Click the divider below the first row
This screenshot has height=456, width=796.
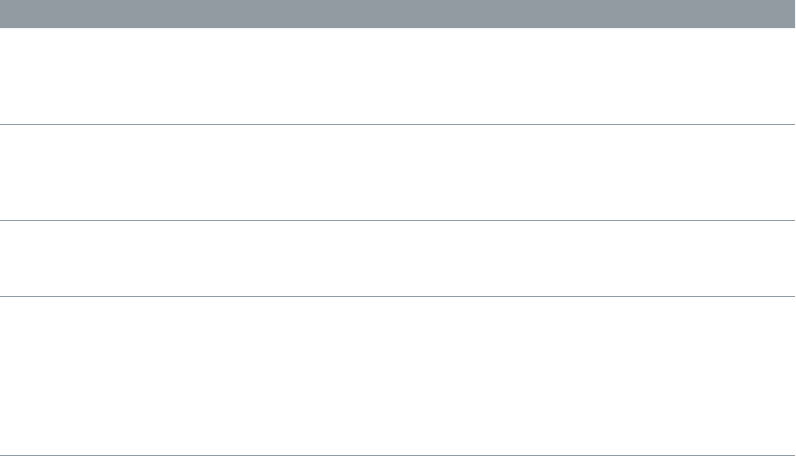pyautogui.click(x=398, y=124)
